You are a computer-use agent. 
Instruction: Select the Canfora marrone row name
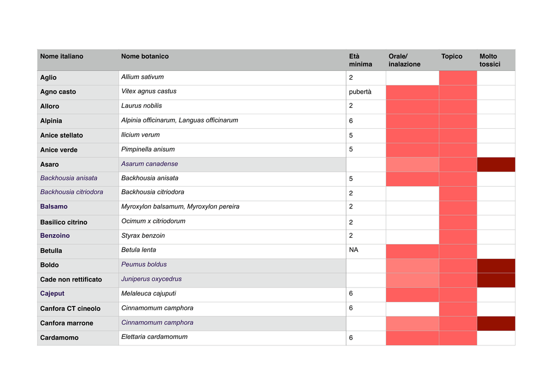point(67,323)
